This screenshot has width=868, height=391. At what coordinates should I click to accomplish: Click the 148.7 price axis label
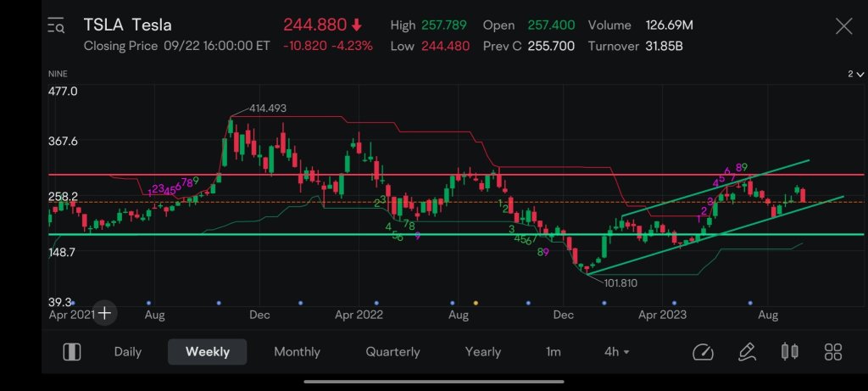[x=63, y=252]
